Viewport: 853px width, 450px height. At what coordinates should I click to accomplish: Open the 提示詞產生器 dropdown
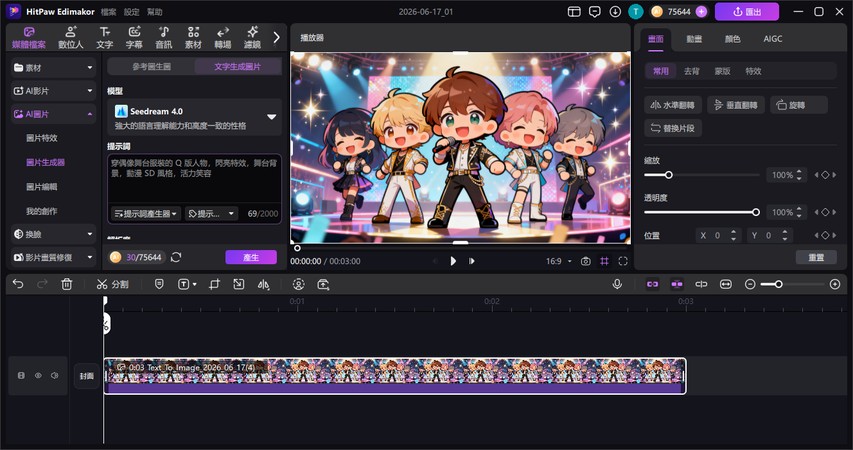[146, 214]
